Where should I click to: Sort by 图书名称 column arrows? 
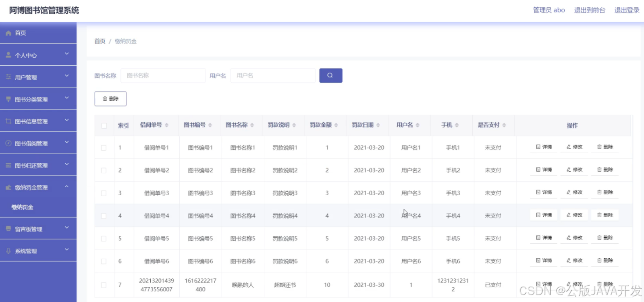252,125
